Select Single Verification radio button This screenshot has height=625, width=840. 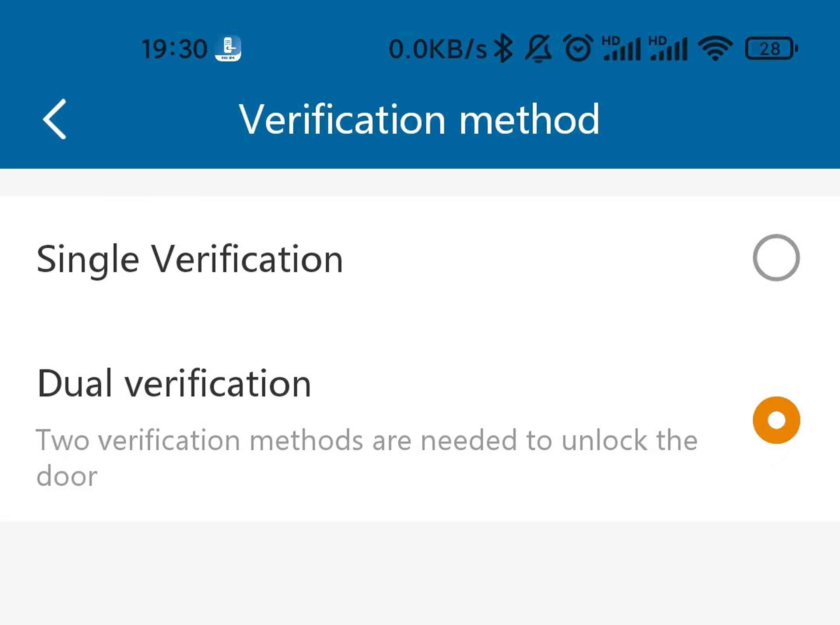776,257
